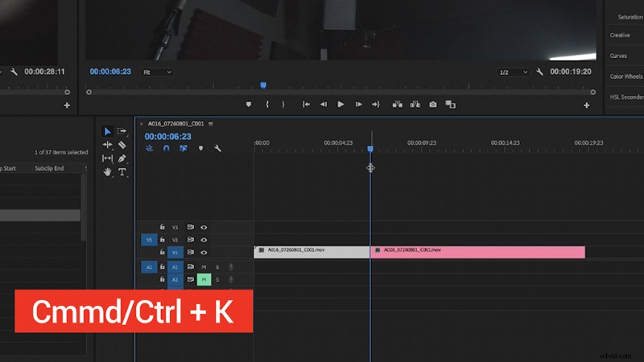Open Program monitor button editor plus

point(587,105)
